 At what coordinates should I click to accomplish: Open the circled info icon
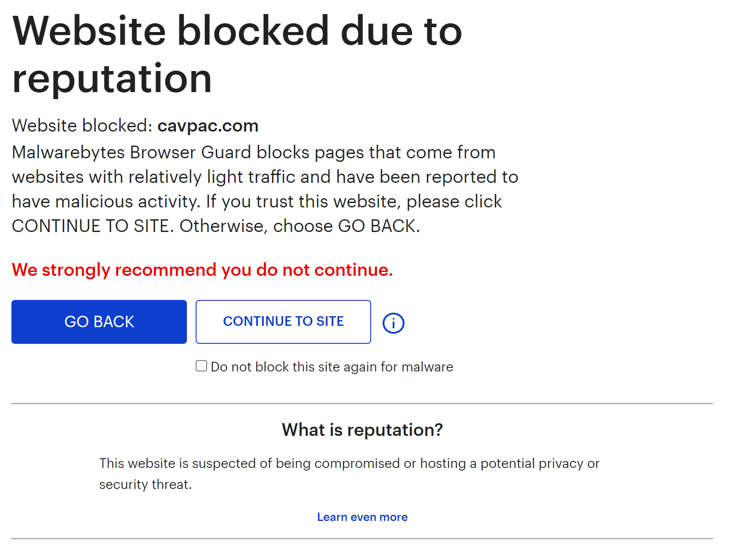[393, 323]
